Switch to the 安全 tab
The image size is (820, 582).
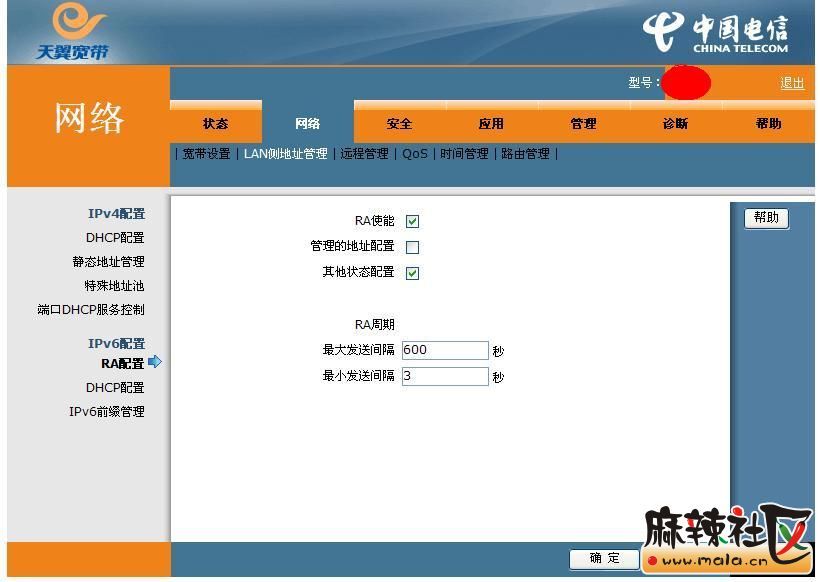pyautogui.click(x=399, y=124)
